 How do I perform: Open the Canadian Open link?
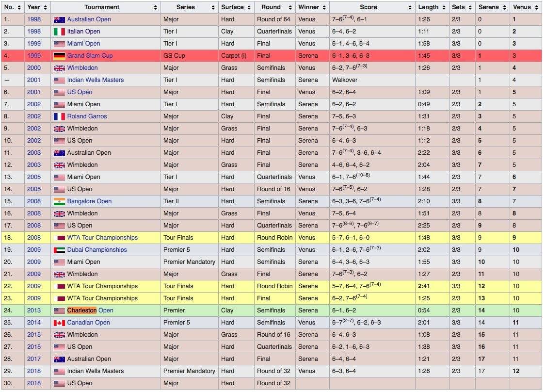88,323
